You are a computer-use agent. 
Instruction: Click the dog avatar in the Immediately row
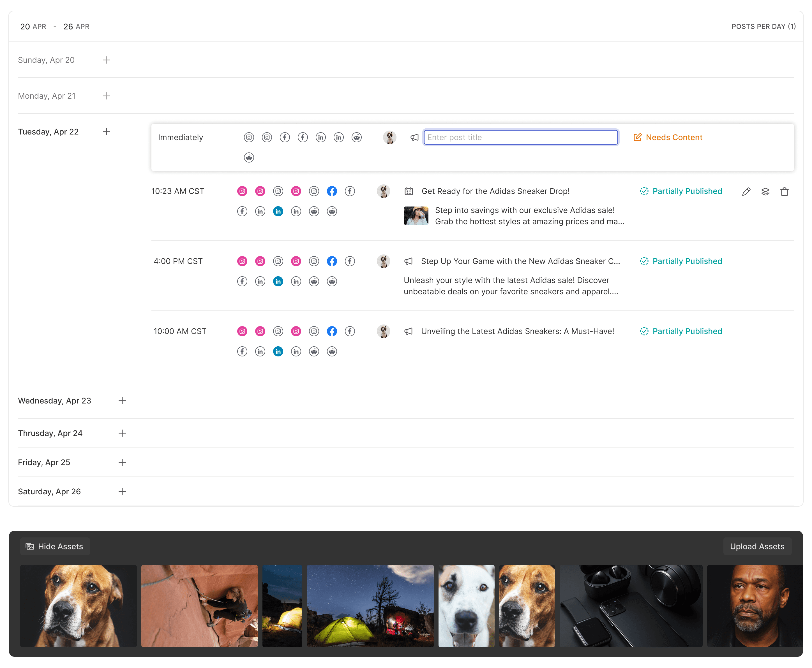point(390,137)
